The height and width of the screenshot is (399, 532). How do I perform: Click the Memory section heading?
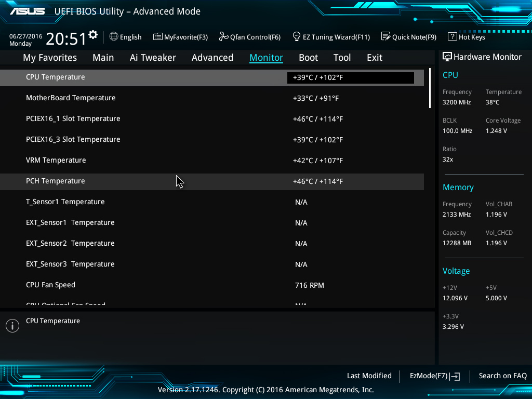pyautogui.click(x=458, y=187)
